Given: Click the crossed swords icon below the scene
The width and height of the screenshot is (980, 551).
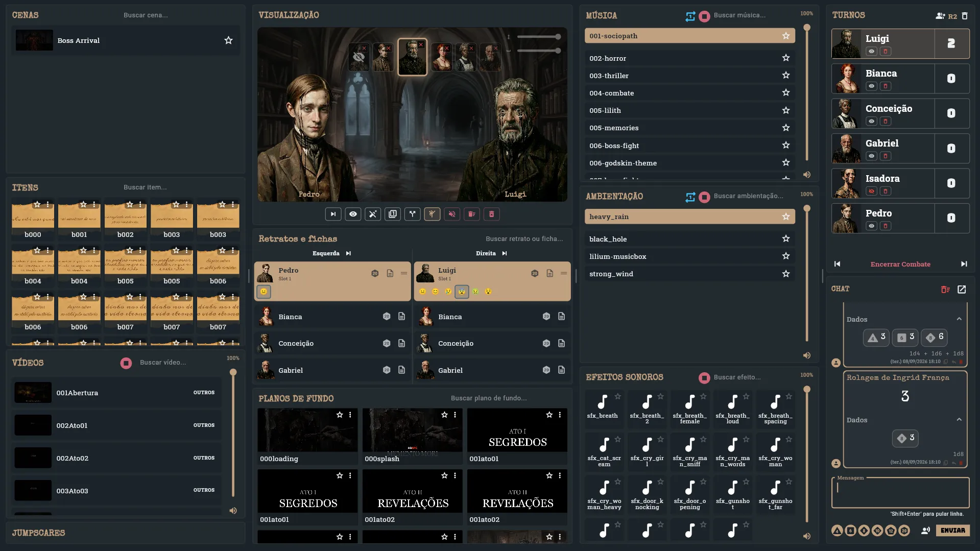Looking at the screenshot, I should tap(373, 214).
